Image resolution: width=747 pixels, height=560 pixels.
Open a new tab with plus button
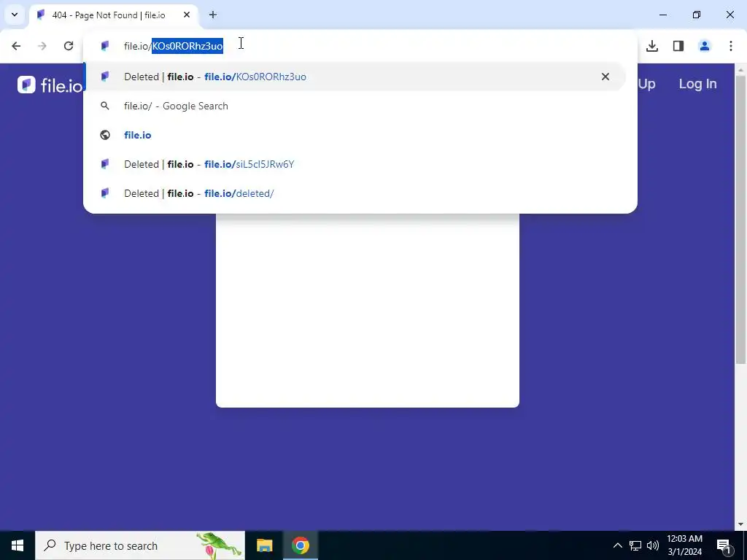[x=213, y=15]
